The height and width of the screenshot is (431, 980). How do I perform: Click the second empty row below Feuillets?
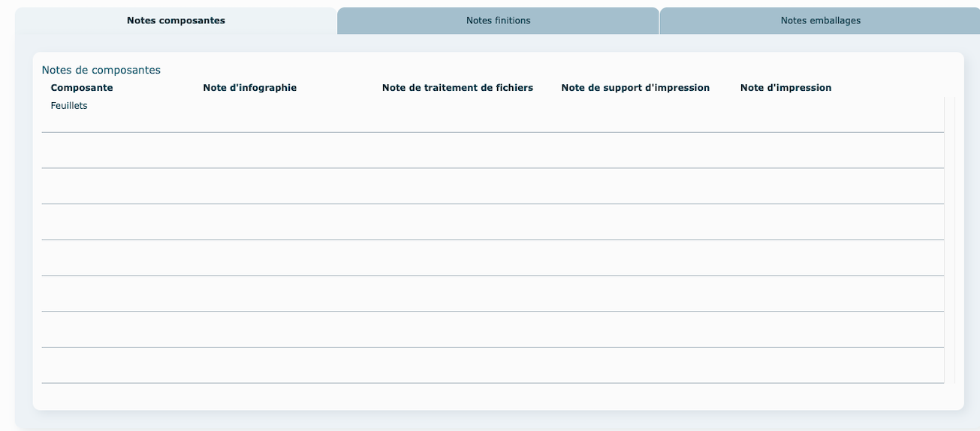[493, 186]
